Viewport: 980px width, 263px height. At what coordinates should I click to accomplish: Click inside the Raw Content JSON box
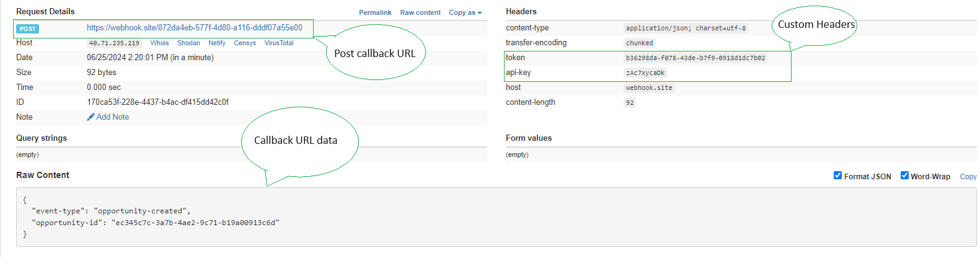pos(496,217)
